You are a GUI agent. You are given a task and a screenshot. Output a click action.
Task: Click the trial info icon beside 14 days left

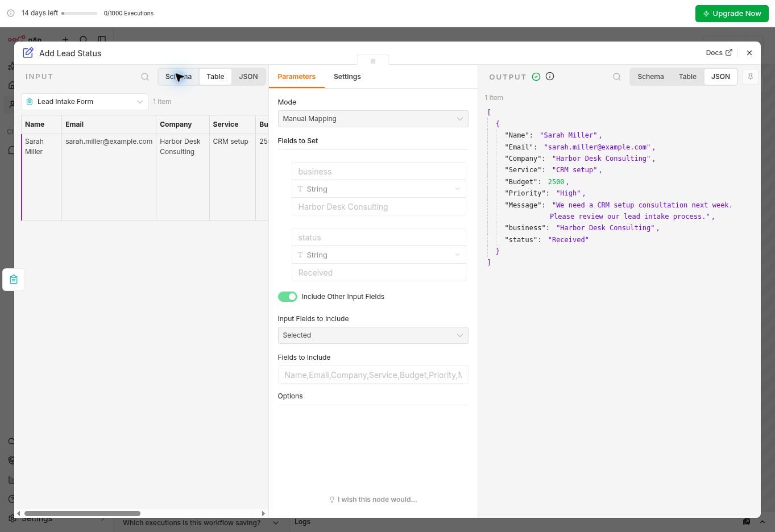(11, 13)
